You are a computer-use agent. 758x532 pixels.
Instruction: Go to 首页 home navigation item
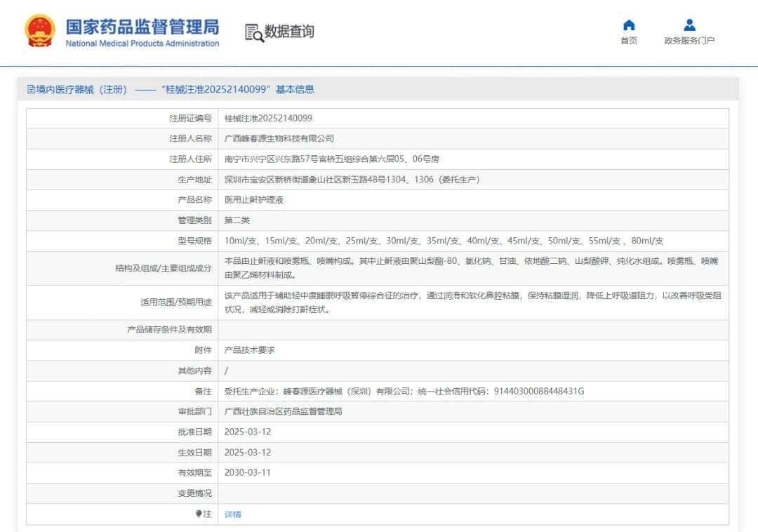pyautogui.click(x=629, y=40)
